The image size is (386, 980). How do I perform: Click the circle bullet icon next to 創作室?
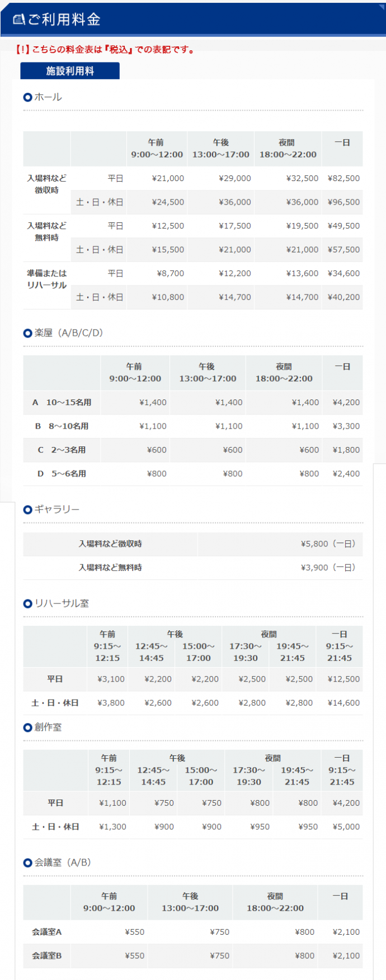click(27, 727)
